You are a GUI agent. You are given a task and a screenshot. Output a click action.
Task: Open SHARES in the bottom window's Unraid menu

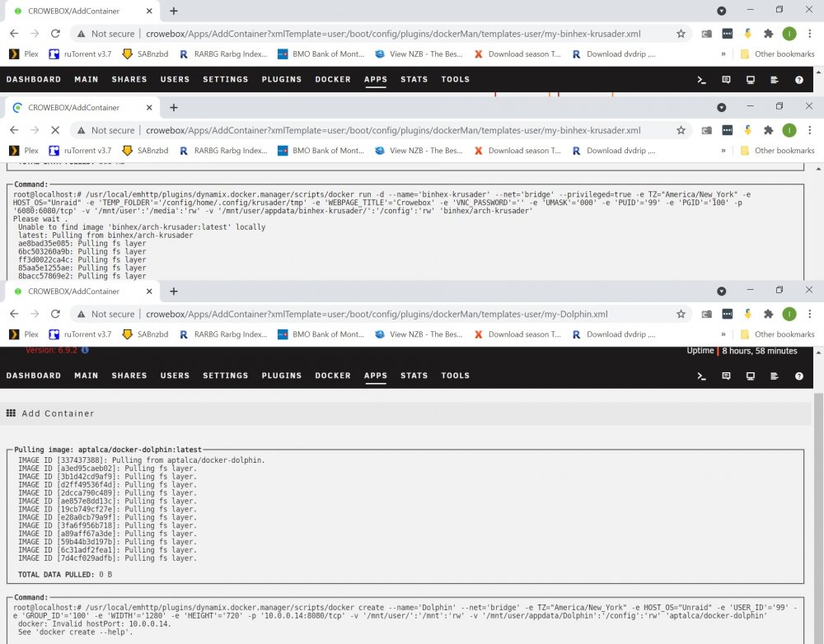pyautogui.click(x=129, y=376)
